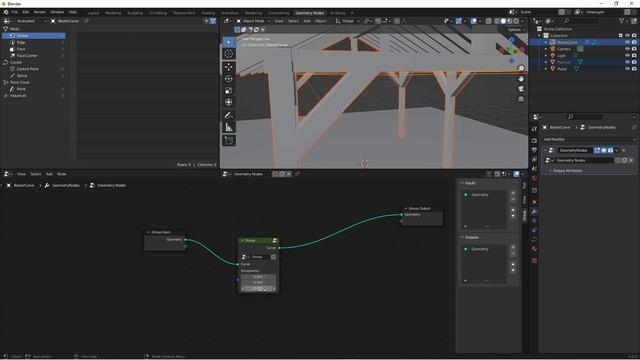The image size is (640, 360).
Task: Activate the Cursor tool in viewport toolbar
Action: pyautogui.click(x=229, y=54)
